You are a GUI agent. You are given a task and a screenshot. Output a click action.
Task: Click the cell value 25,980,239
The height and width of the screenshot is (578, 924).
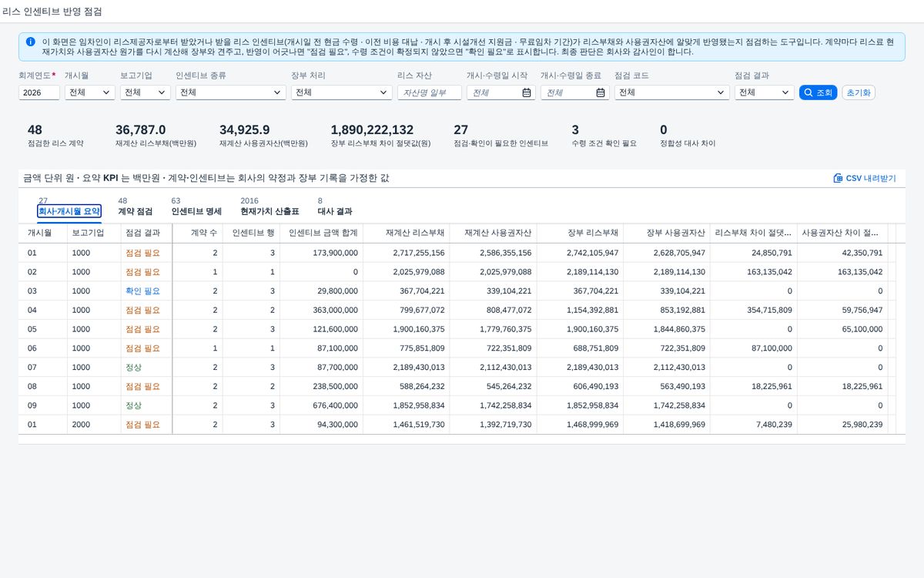[x=861, y=425]
